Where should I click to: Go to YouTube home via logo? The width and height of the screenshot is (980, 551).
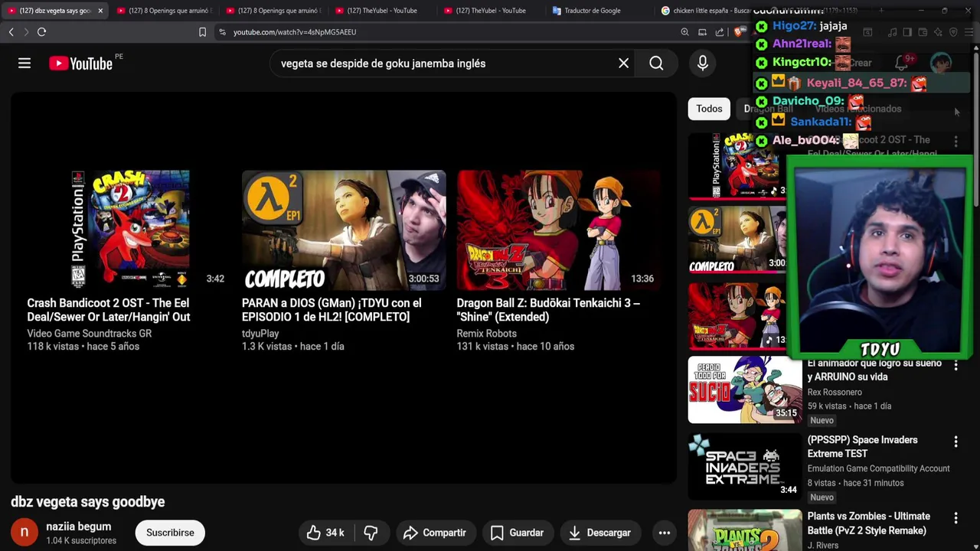pyautogui.click(x=80, y=64)
